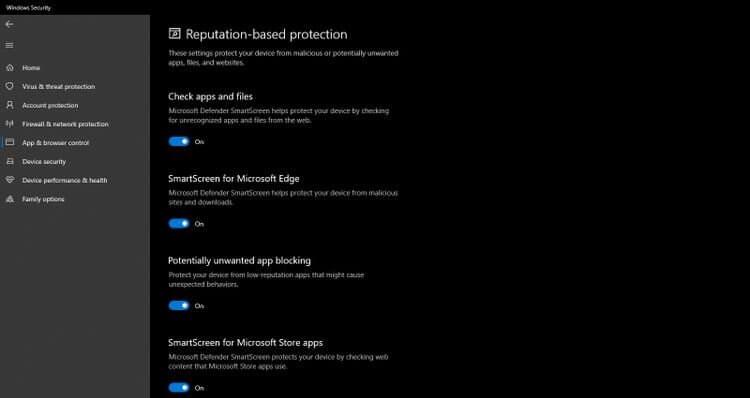Go back using the back arrow
The width and height of the screenshot is (750, 398).
click(10, 24)
